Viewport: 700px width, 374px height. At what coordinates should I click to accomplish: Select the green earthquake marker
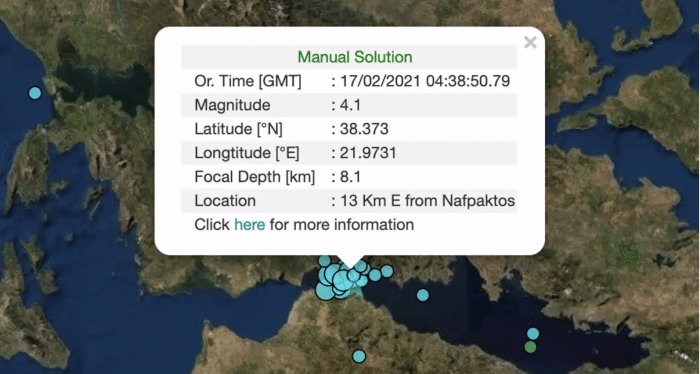pos(530,347)
